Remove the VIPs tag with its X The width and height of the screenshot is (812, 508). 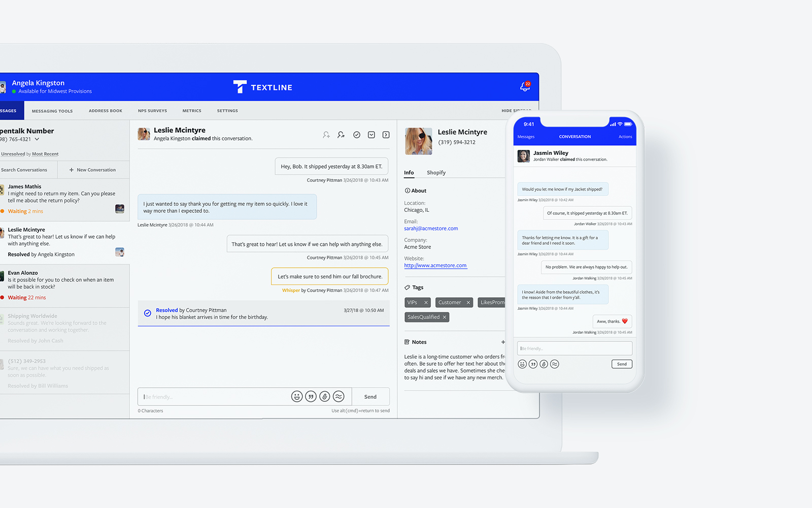click(x=426, y=303)
